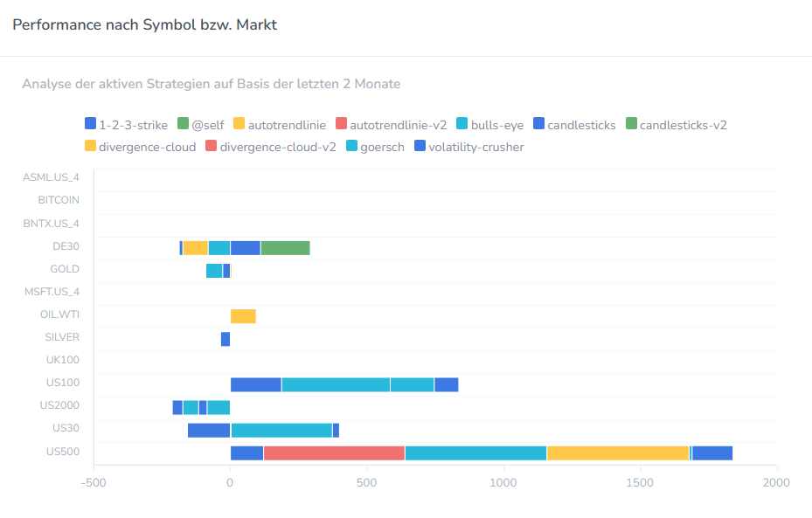Screen dimensions: 812x518
Task: Click the "Performance nach Symbol bzw. Markt" heading
Action: click(x=144, y=24)
